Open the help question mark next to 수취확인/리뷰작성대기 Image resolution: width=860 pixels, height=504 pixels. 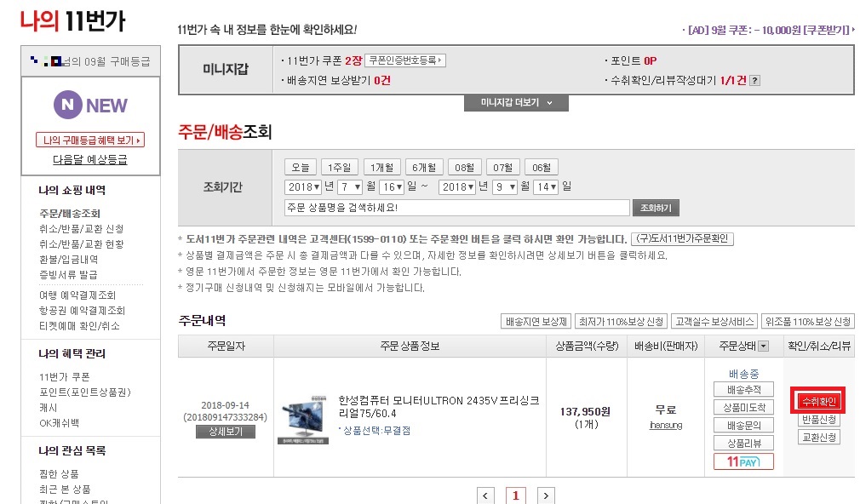tap(754, 81)
